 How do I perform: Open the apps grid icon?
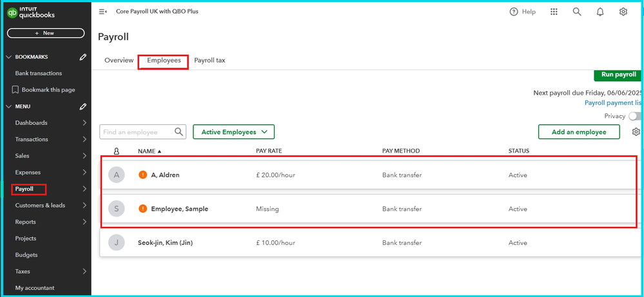pos(554,12)
